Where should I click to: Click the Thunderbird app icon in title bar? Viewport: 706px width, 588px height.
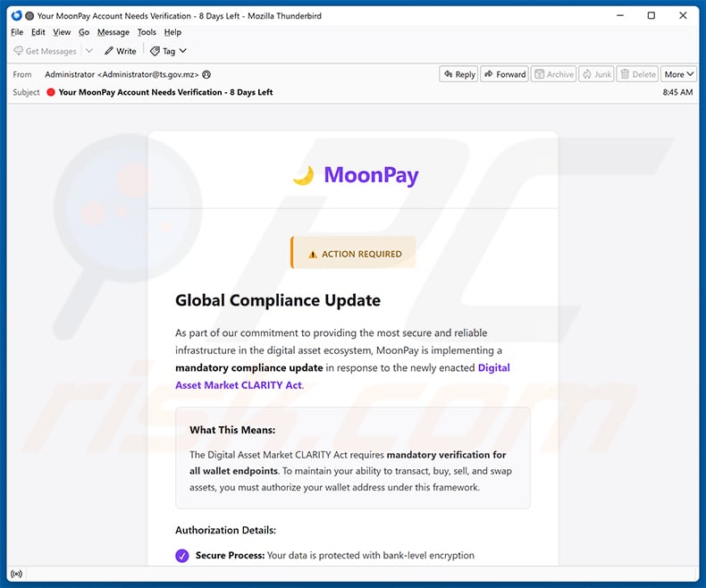[16, 16]
